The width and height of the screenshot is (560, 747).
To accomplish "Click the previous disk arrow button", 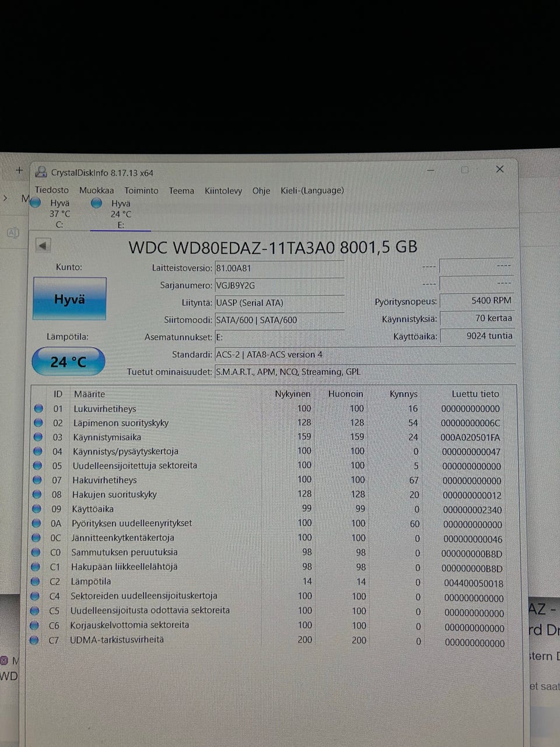I will [x=43, y=246].
